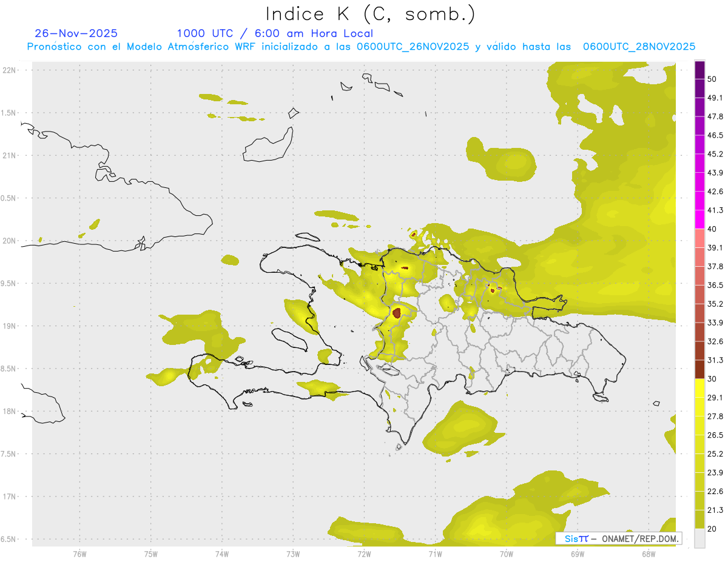Click the legend value "37.8"

tap(715, 267)
